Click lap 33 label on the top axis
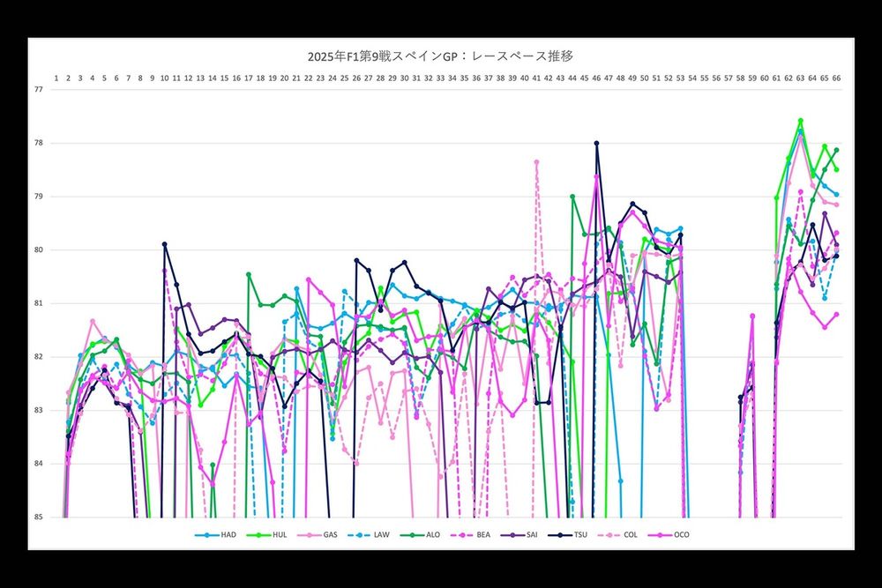882x588 pixels. point(440,78)
